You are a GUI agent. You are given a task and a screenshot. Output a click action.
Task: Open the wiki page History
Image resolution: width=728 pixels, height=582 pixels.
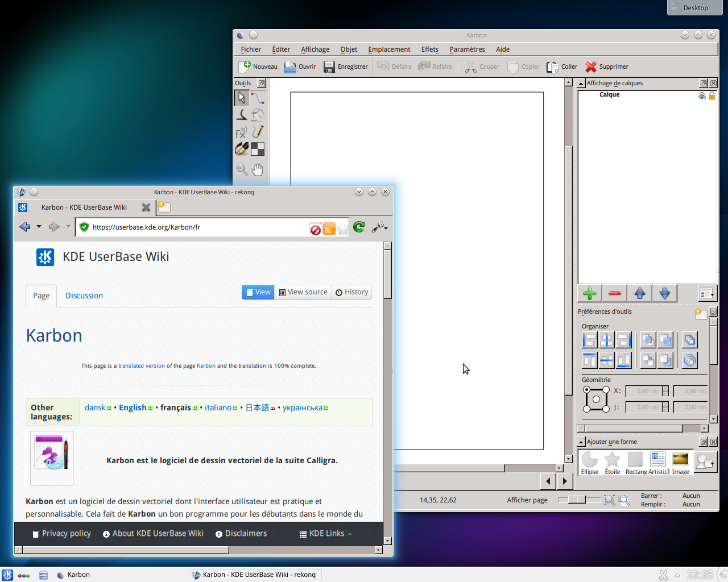352,292
